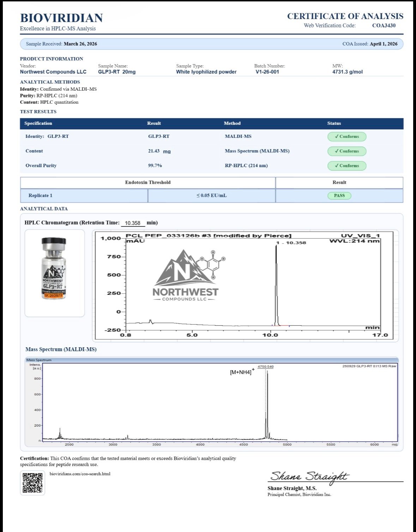Click the retention time field showing 10.358

pos(133,223)
